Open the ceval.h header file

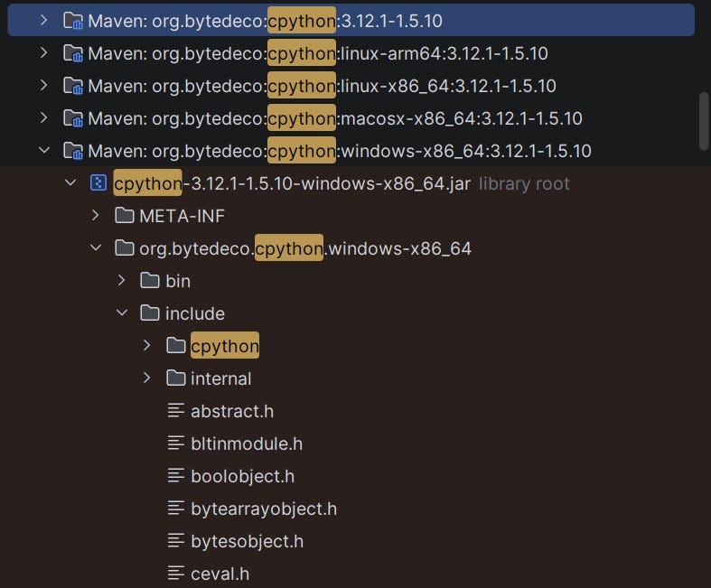point(220,574)
